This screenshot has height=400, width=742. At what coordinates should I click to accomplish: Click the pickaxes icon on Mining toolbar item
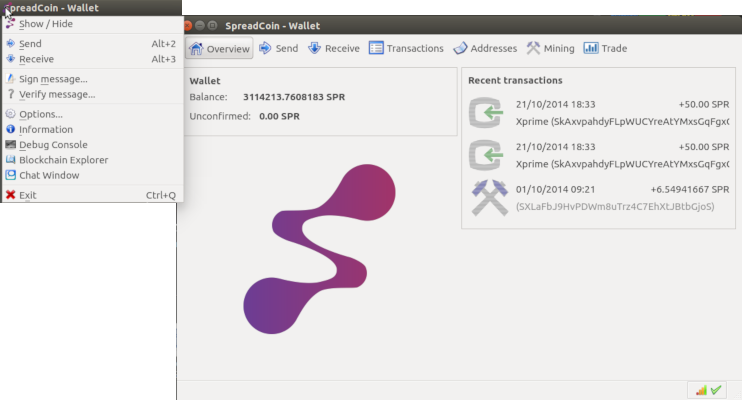click(x=533, y=48)
